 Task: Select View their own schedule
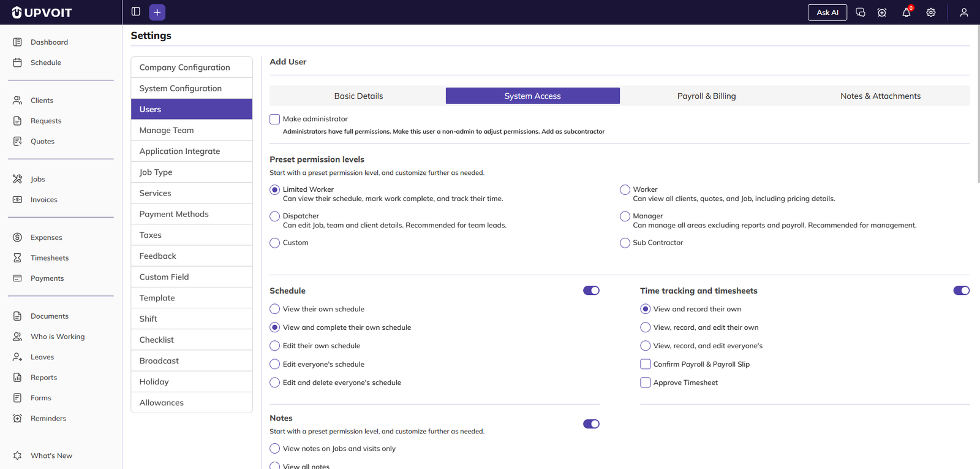click(x=275, y=309)
